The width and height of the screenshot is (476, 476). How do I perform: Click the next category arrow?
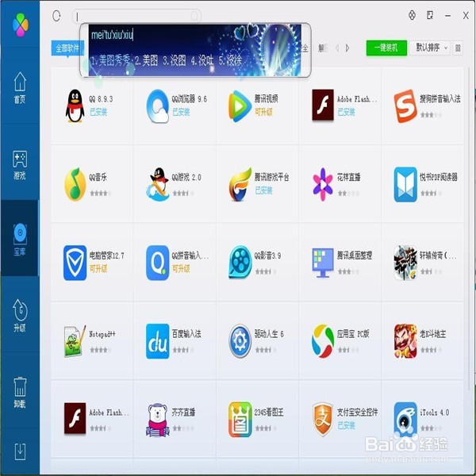click(x=347, y=48)
